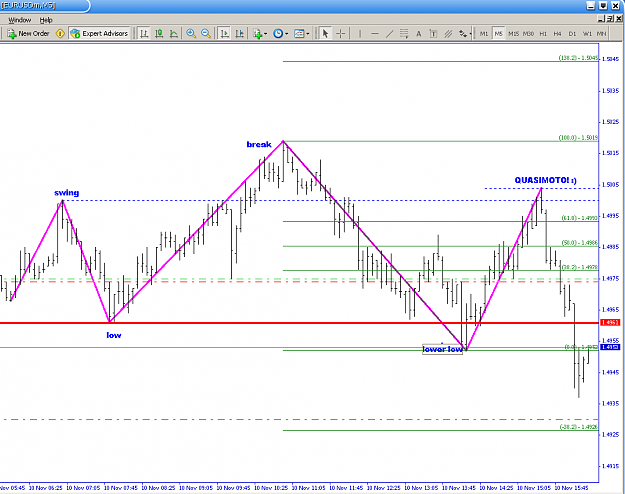Select the 'swing' chart label
Image resolution: width=625 pixels, height=494 pixels.
pos(67,193)
